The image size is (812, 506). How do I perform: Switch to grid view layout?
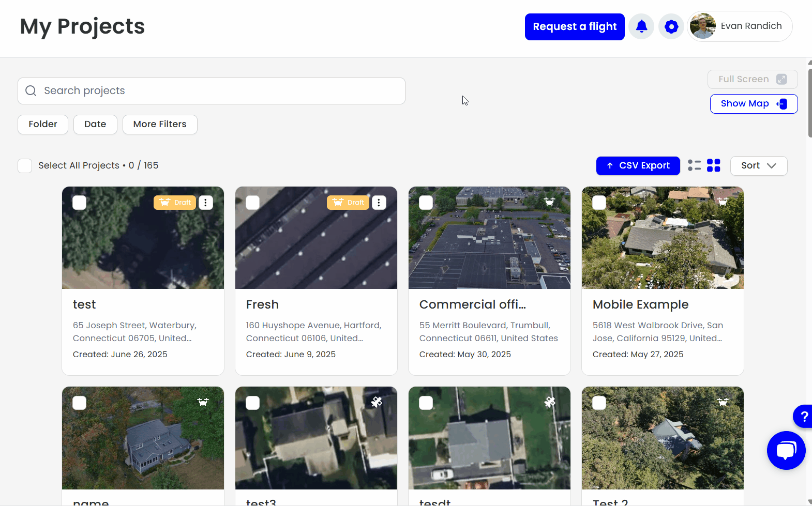[x=714, y=165]
